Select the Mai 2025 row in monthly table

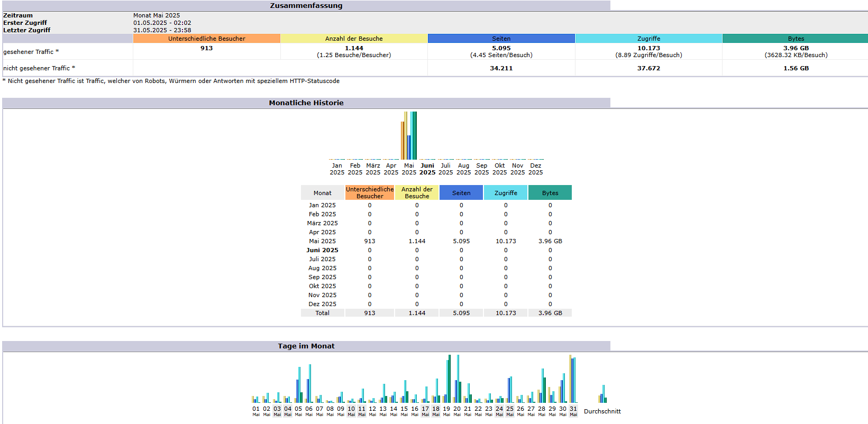click(x=322, y=241)
